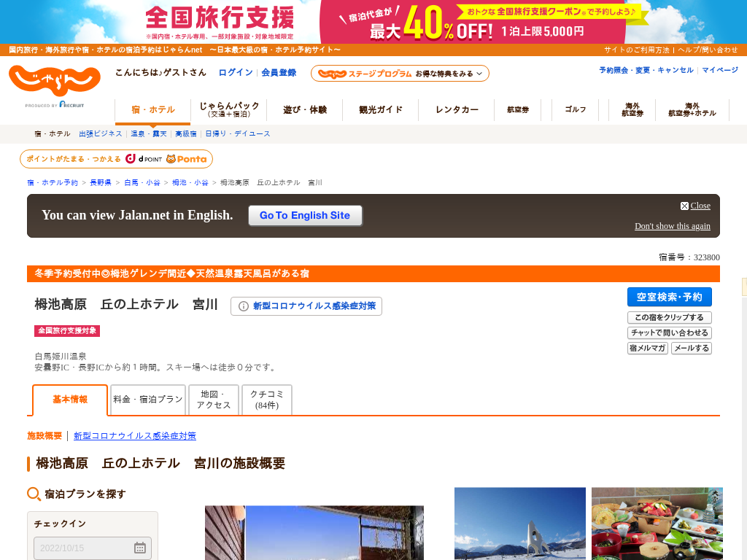Open the 遊び・体験 navigation tab

304,110
